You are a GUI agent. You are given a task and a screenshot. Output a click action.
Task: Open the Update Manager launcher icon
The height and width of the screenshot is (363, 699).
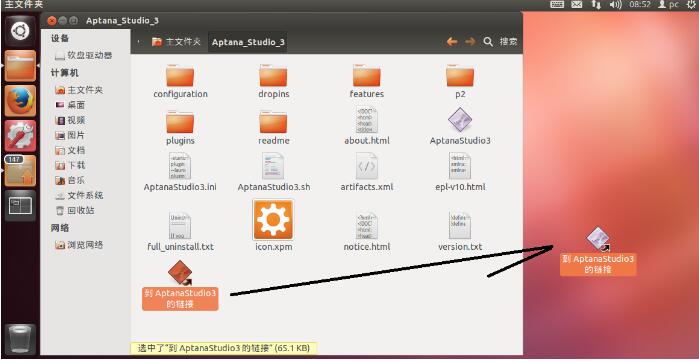20,170
